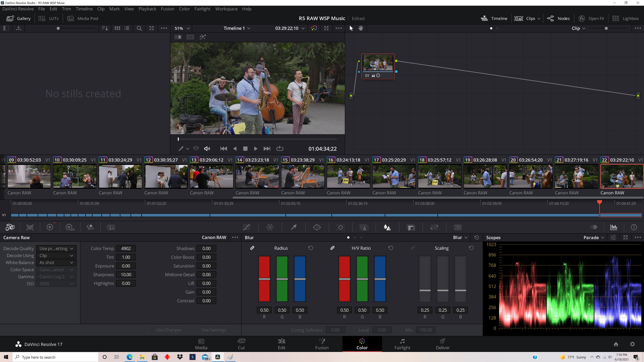Open the node graph Clip mode dropdown
This screenshot has width=644, height=362.
coord(579,28)
